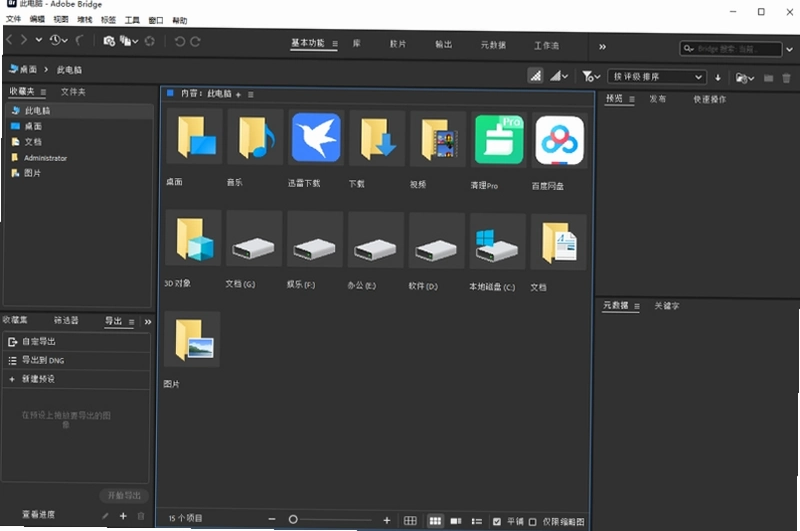The image size is (800, 531).
Task: Create a new folder icon
Action: click(x=768, y=78)
